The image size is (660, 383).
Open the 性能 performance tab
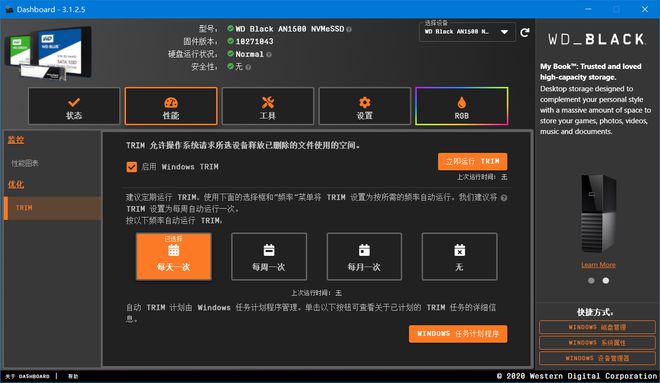coord(171,106)
